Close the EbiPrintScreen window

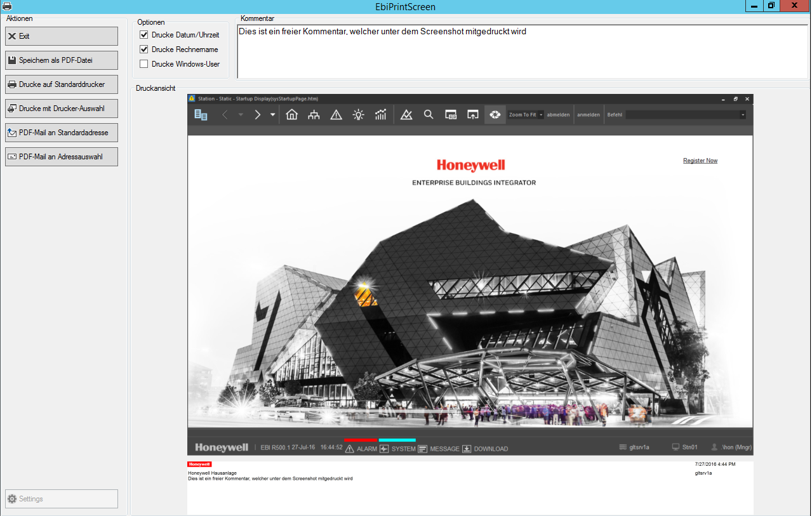coord(795,6)
